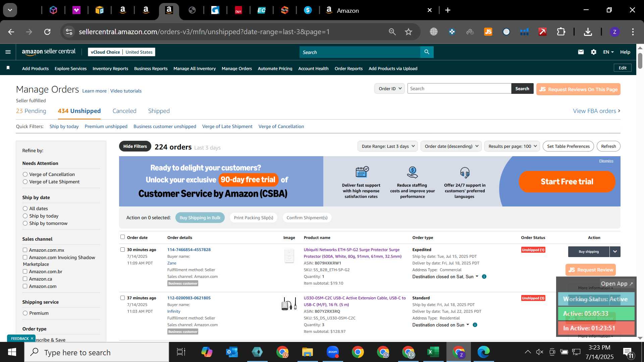Click the zoom magnifier icon in address bar
The height and width of the screenshot is (362, 644).
[392, 32]
